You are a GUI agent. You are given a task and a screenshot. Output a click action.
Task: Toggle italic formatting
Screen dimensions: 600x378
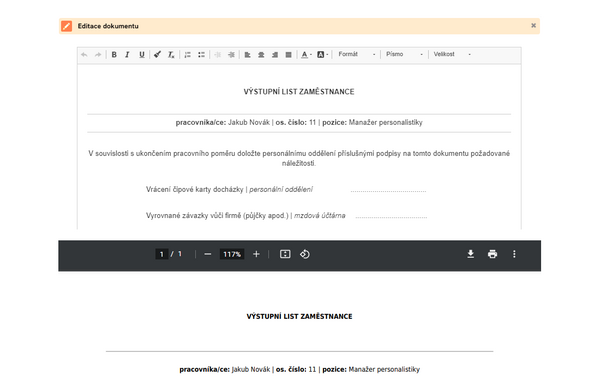127,55
